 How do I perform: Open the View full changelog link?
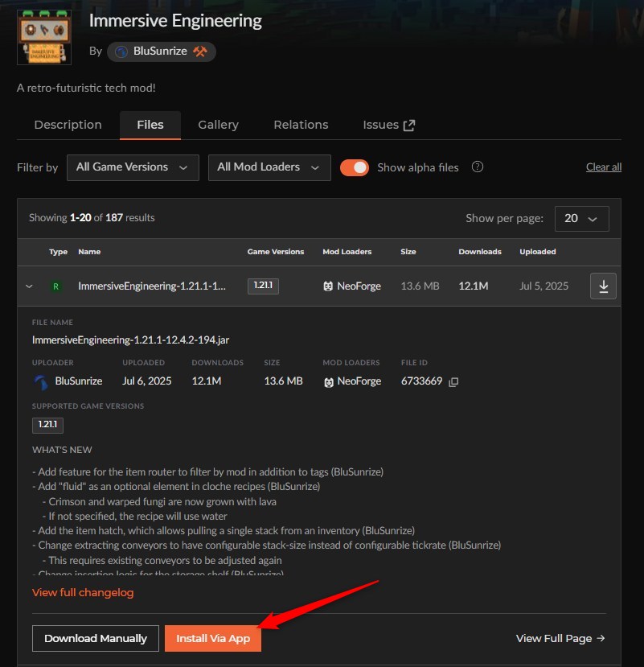[x=83, y=592]
